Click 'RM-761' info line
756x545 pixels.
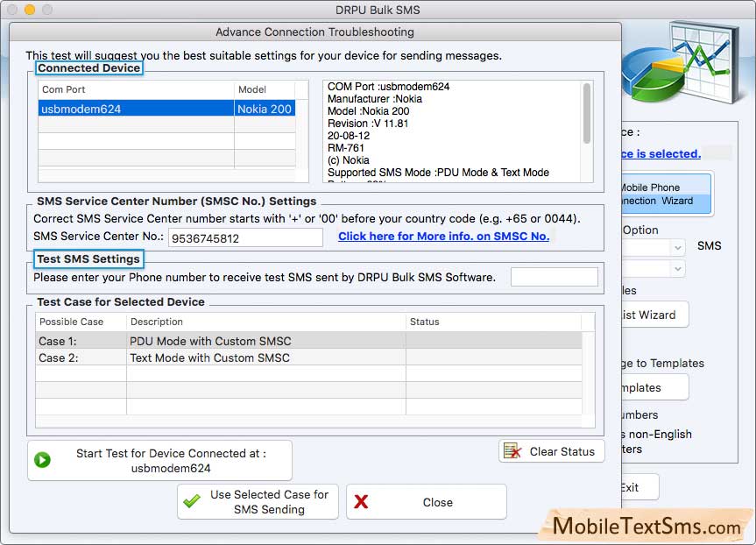pyautogui.click(x=346, y=148)
